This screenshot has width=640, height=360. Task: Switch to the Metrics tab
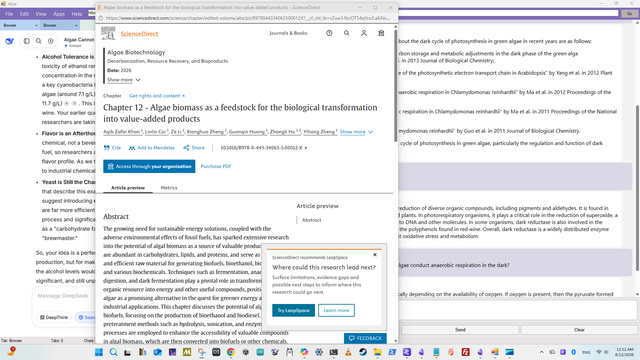tap(169, 188)
